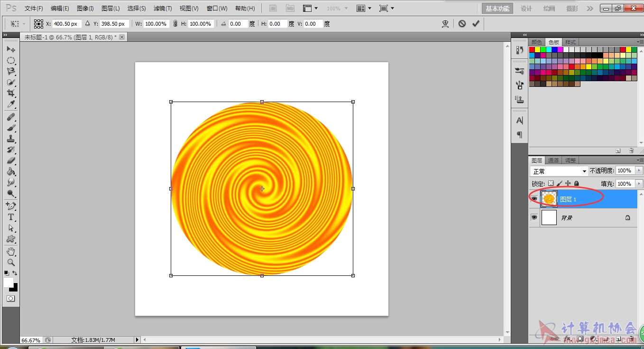Toggle visibility of 图层 1 layer
Screen dimensions: 644x349
[x=534, y=199]
